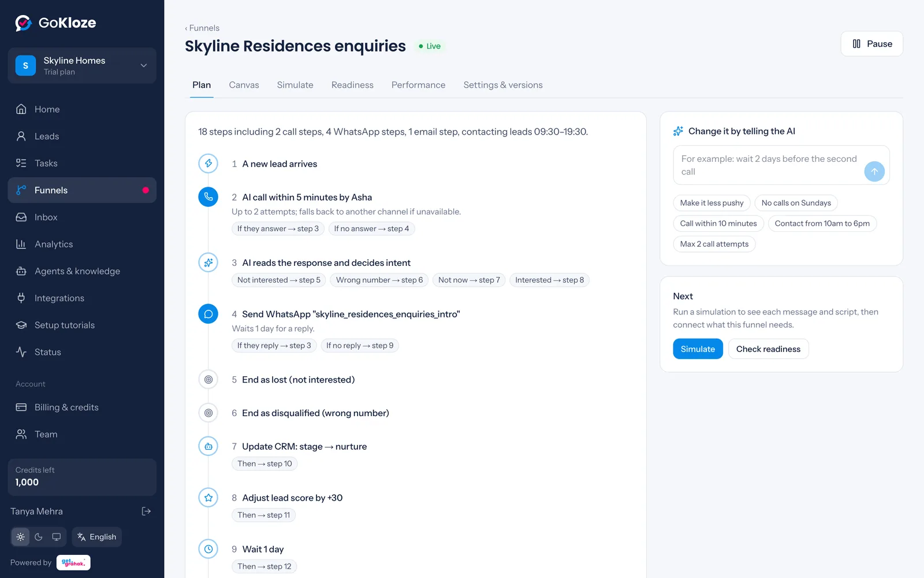Choose 'Contact from 10am to 6pm' suggestion
The image size is (924, 578).
pyautogui.click(x=822, y=224)
